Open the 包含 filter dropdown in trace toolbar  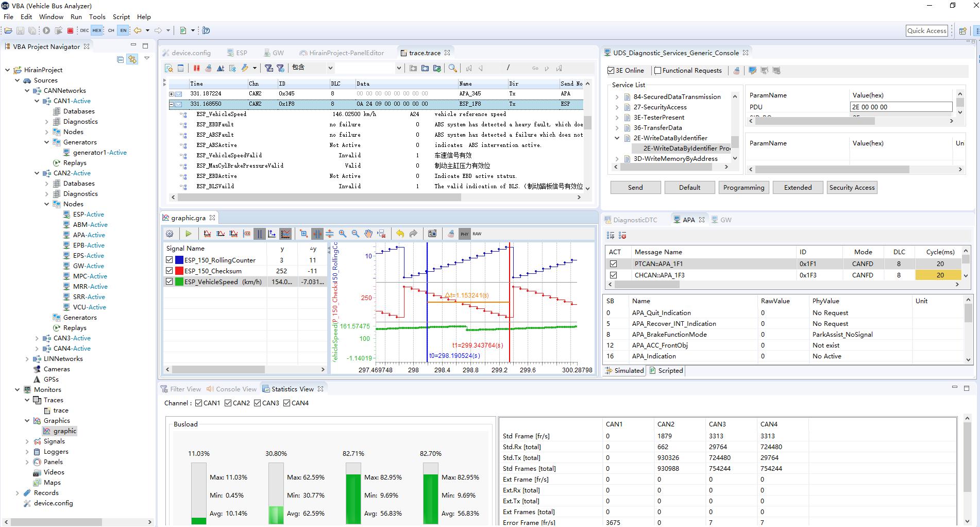pos(330,68)
